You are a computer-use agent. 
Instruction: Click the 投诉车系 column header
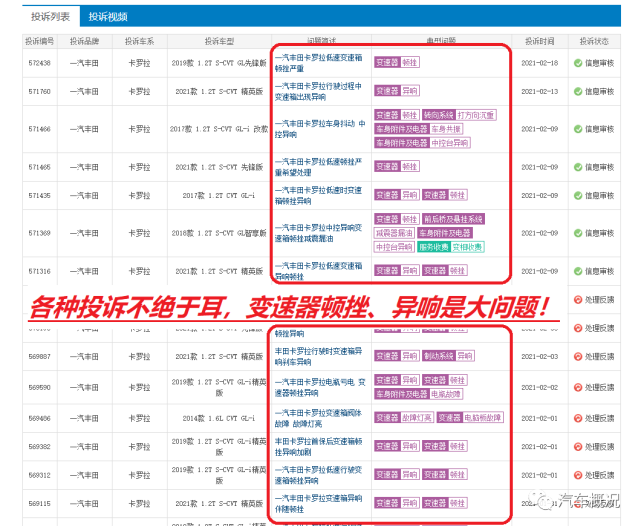pos(139,41)
